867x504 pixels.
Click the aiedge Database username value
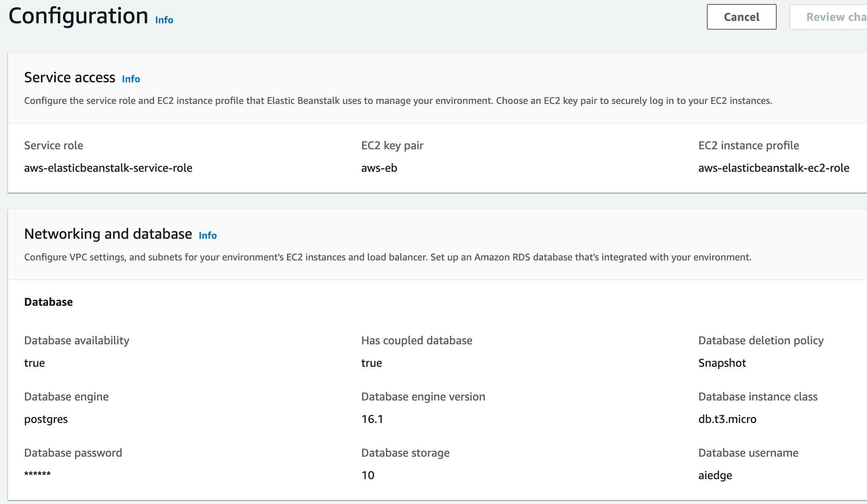[x=717, y=476]
